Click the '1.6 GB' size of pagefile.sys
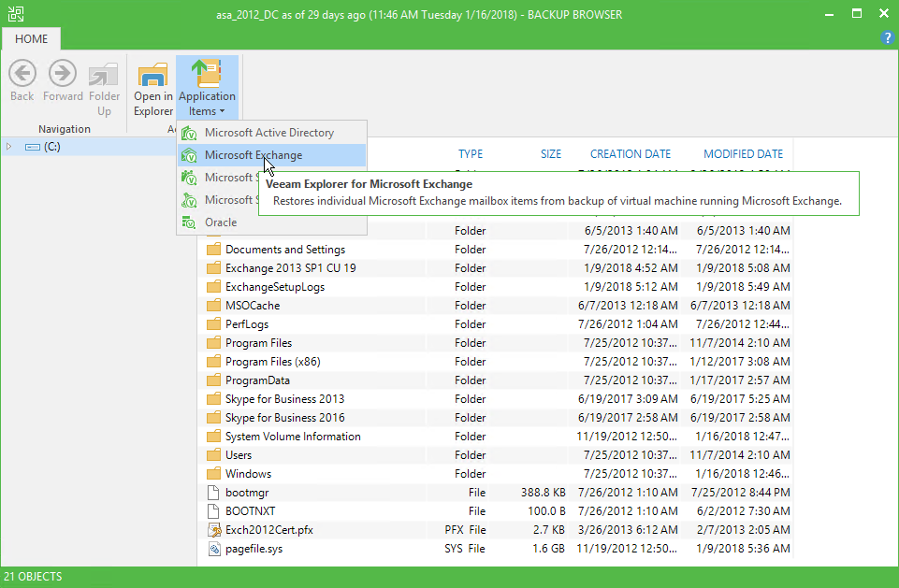The image size is (899, 588). 549,549
